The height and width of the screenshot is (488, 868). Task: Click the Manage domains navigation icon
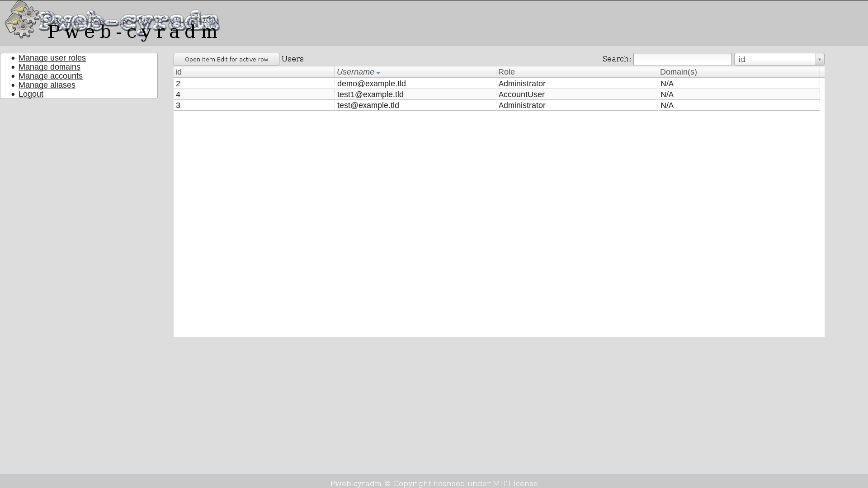pyautogui.click(x=49, y=67)
